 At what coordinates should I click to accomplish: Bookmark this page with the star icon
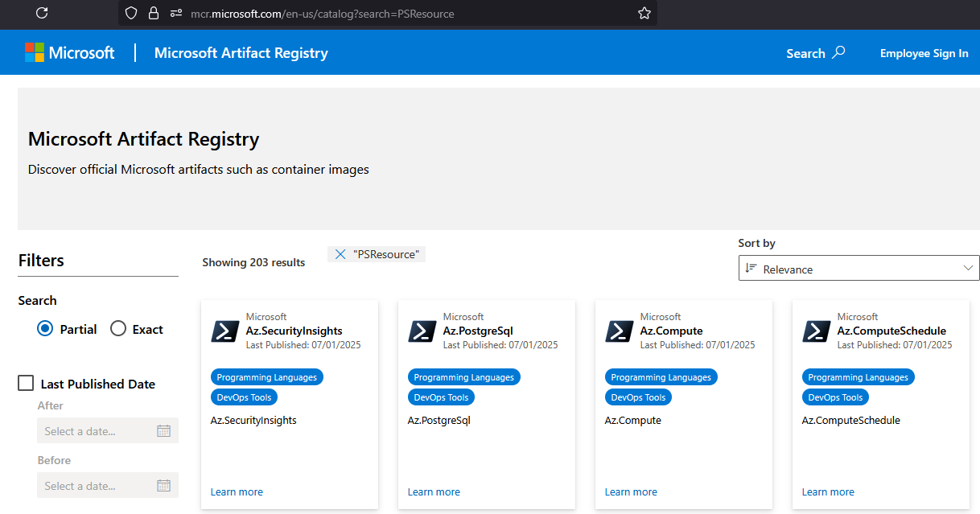click(644, 13)
